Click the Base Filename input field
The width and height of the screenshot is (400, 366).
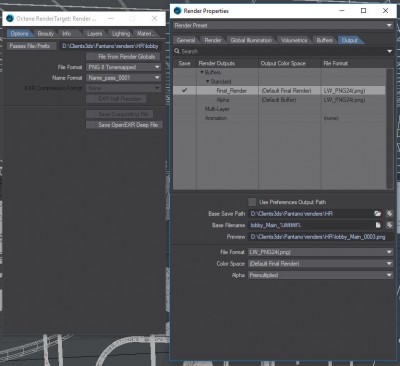[x=311, y=225]
